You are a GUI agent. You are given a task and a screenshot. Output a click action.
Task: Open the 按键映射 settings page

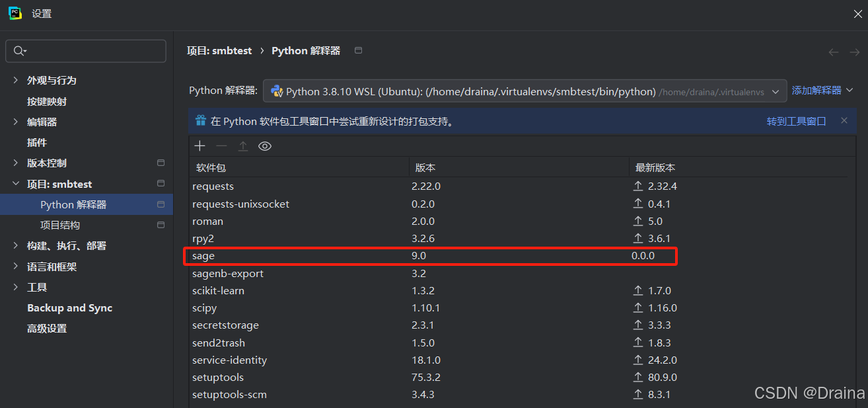click(47, 102)
